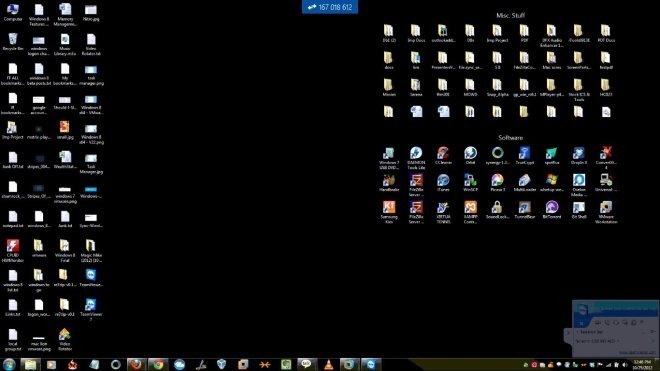Open the TeamViewer 7 desktop shortcut

click(91, 310)
